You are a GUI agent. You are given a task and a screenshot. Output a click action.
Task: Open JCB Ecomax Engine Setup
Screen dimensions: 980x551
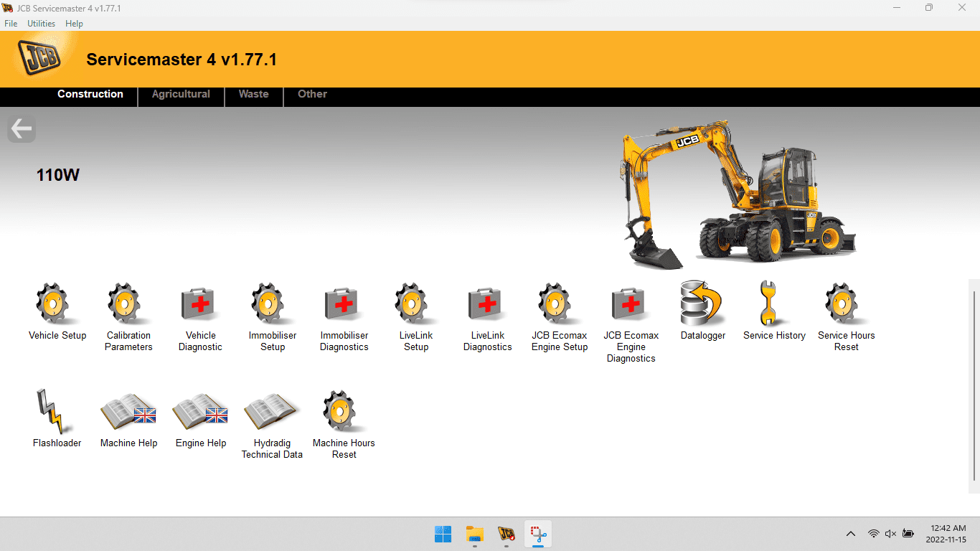[x=557, y=303]
